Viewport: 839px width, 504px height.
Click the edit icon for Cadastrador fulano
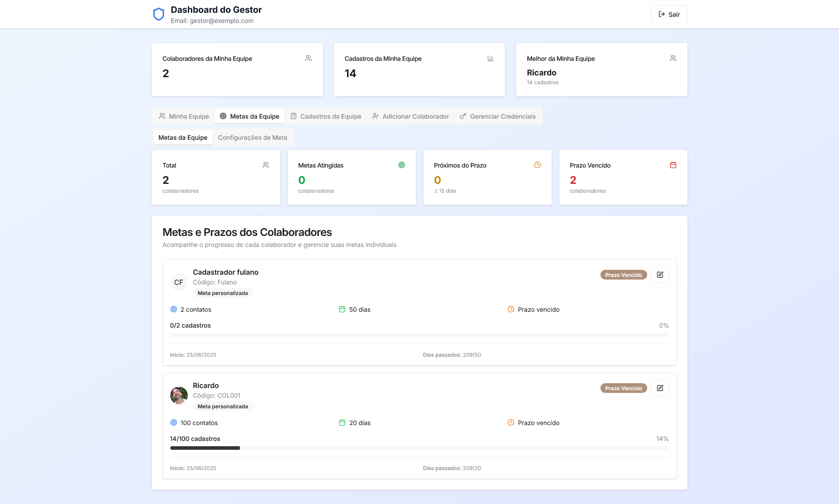point(660,275)
